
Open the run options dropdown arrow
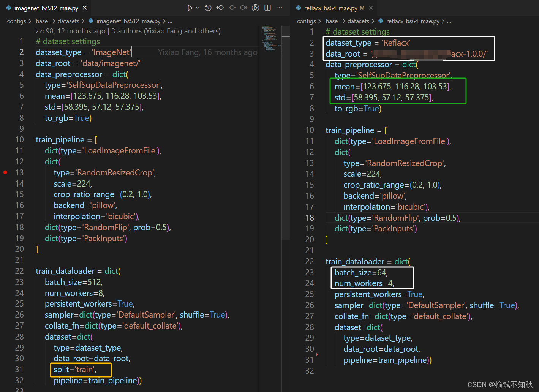coord(198,8)
